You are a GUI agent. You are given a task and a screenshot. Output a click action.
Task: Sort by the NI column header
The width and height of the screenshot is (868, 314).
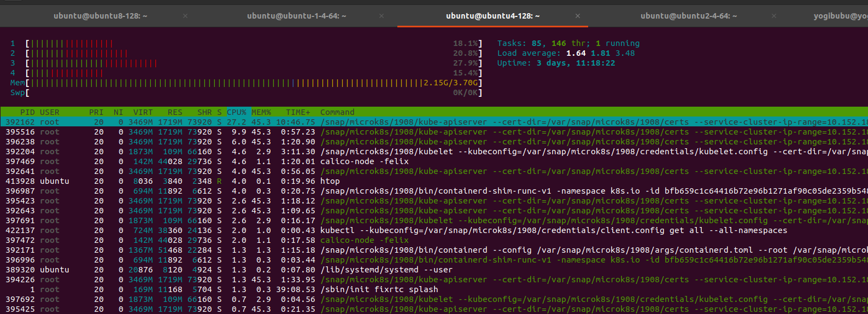tap(118, 112)
